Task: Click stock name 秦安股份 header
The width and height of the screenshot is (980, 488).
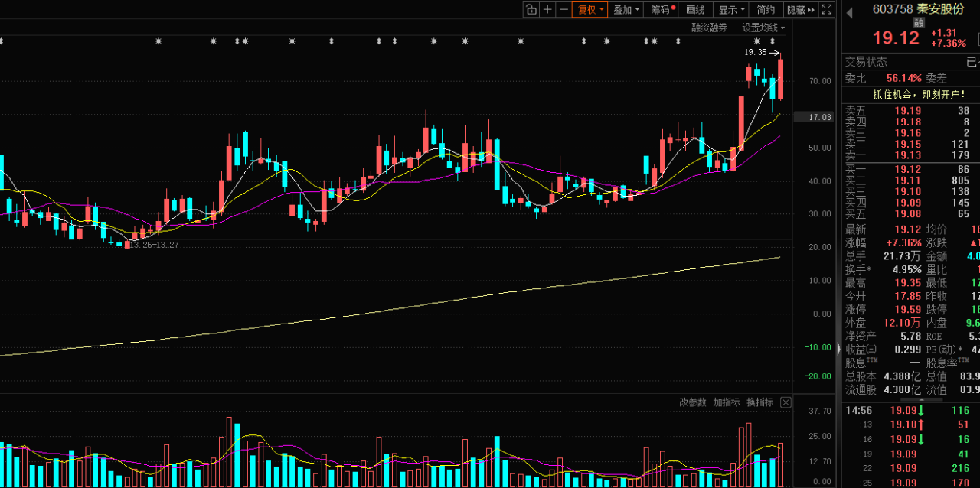Action: pyautogui.click(x=940, y=9)
